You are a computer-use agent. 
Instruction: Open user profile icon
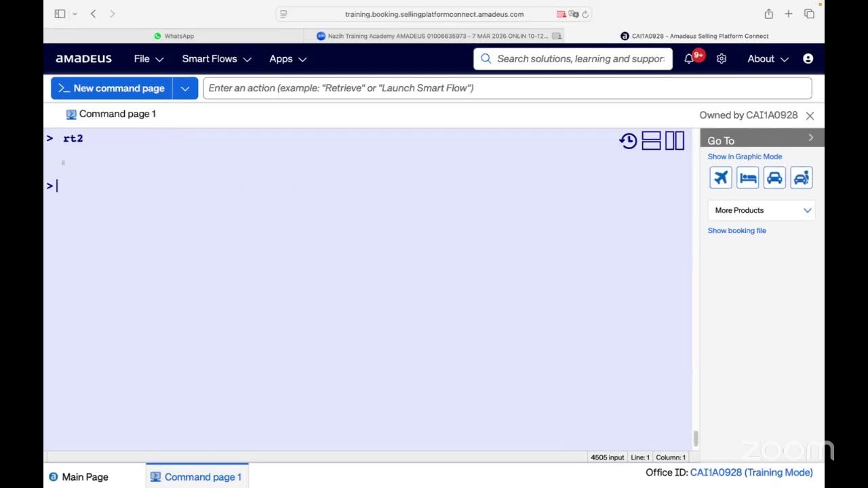pos(808,59)
